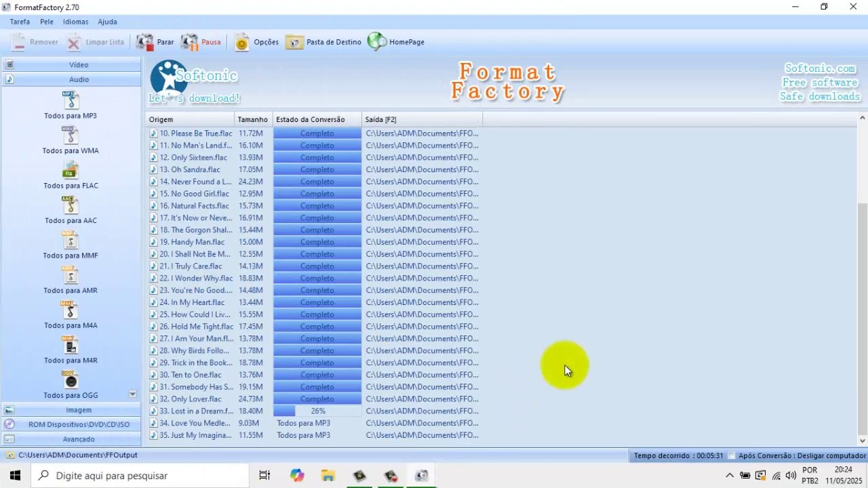Launch Copilot from the taskbar
Image resolution: width=868 pixels, height=488 pixels.
(297, 476)
